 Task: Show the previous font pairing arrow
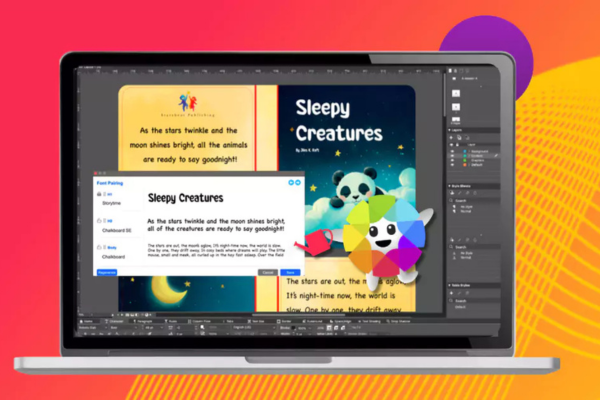click(291, 183)
